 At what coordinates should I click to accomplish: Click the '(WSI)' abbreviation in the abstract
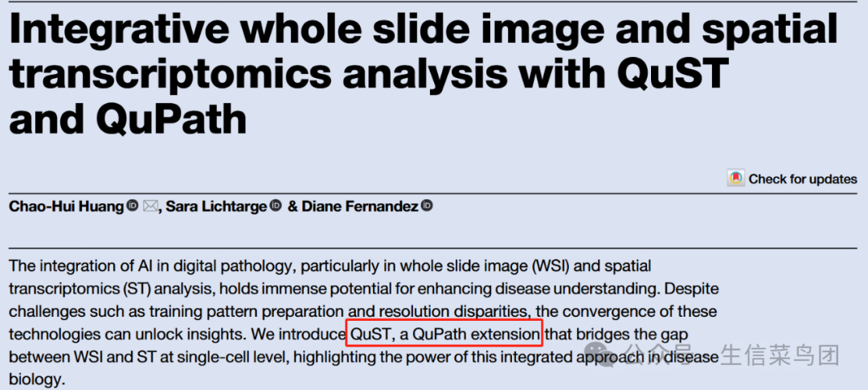[x=547, y=266]
